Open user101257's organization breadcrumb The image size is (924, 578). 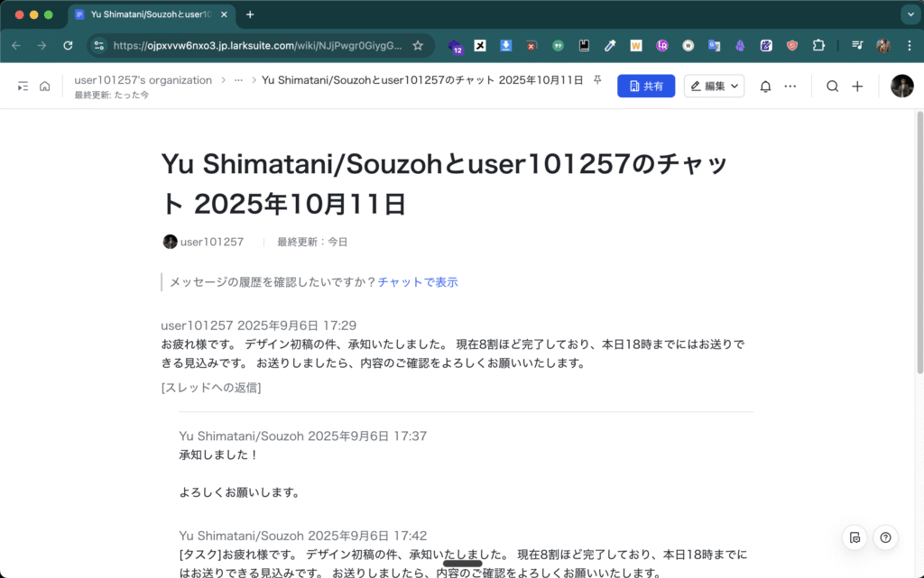point(143,80)
